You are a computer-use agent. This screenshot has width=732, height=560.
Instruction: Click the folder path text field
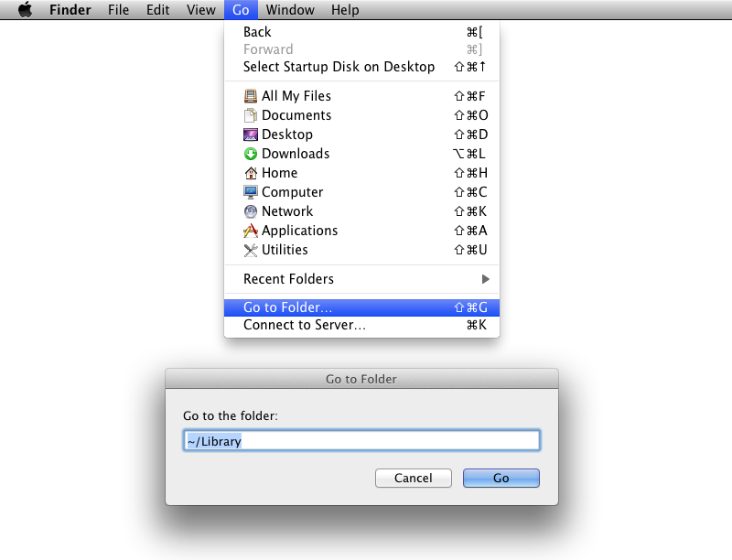(361, 441)
